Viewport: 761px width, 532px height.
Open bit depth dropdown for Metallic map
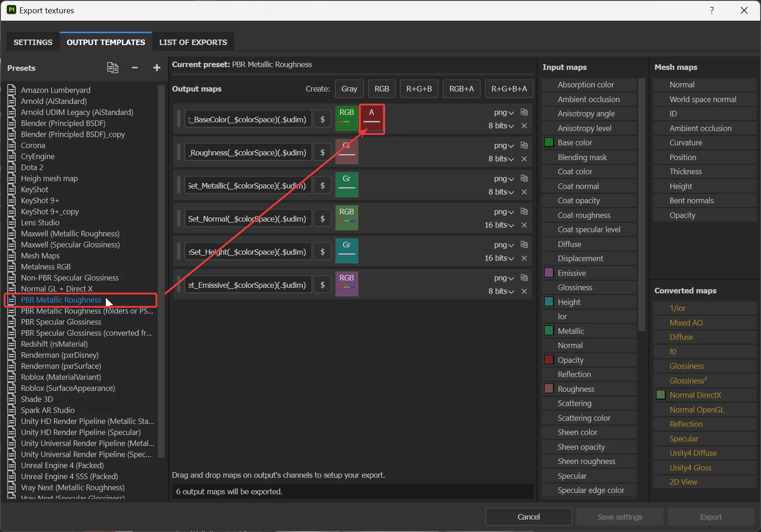tap(501, 192)
